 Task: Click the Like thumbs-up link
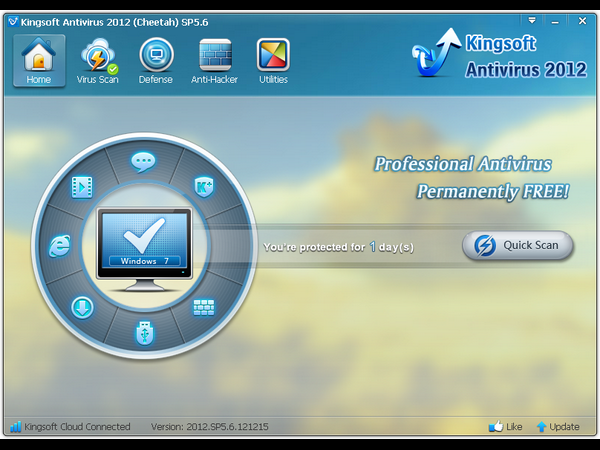(505, 426)
